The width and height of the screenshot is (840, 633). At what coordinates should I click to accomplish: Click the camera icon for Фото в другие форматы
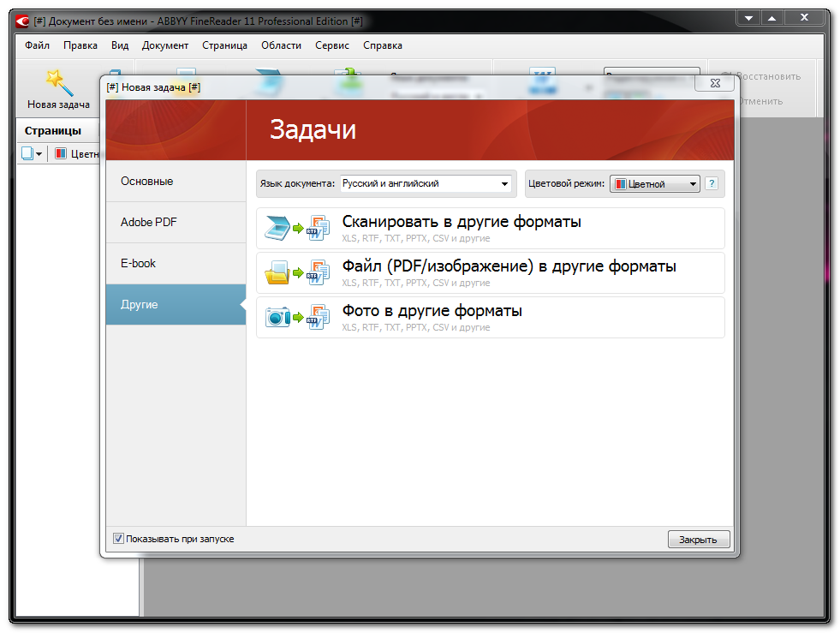tap(278, 317)
